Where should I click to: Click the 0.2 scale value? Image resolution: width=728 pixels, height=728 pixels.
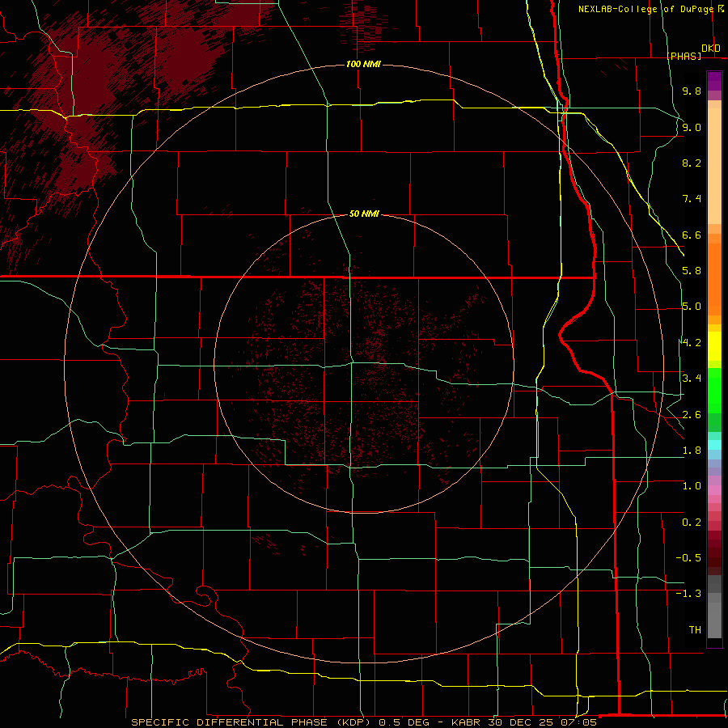tap(692, 523)
